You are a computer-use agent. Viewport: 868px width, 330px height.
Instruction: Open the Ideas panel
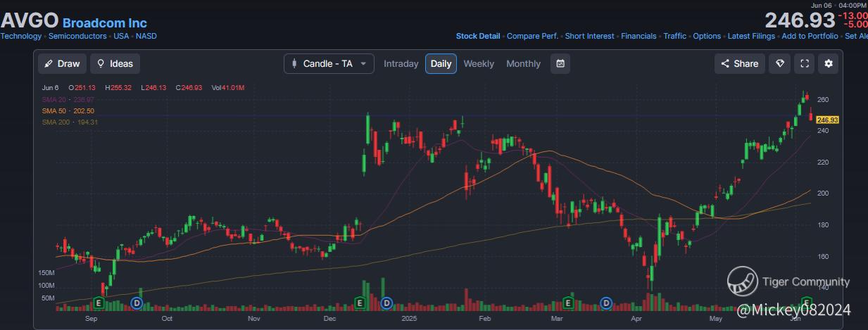pos(115,63)
